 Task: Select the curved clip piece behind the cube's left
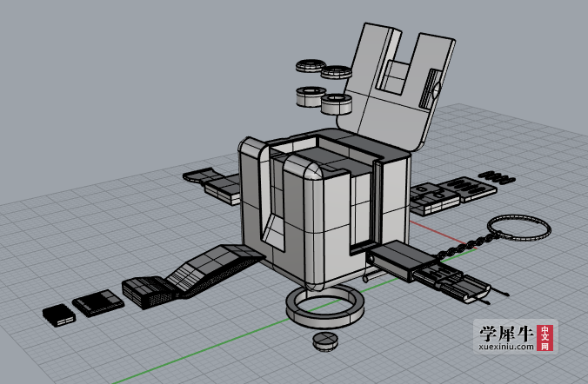[x=202, y=175]
